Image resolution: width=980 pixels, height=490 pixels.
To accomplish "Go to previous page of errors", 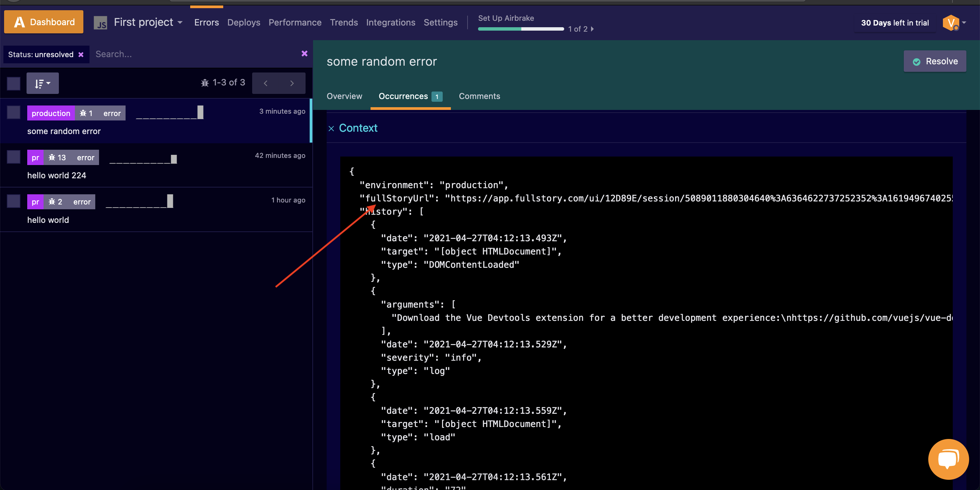I will [x=265, y=83].
